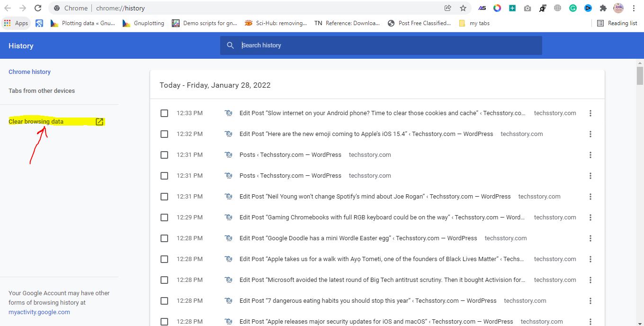
Task: Select the Microsoft antitrust entry checkbox
Action: (164, 280)
